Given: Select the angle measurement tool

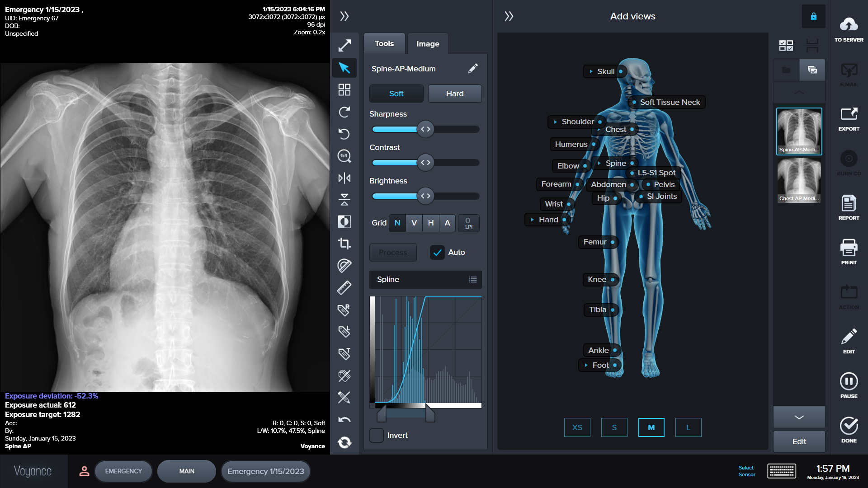Looking at the screenshot, I should point(344,265).
